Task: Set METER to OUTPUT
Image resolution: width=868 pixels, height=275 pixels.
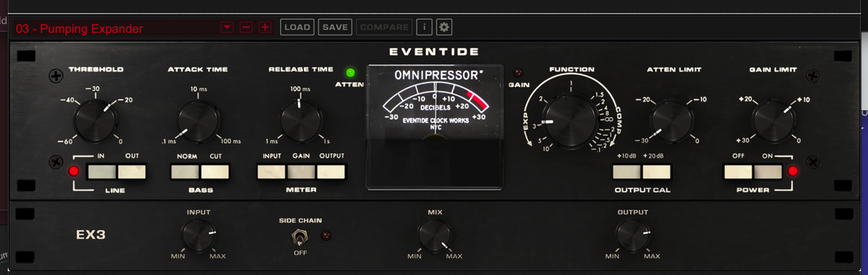Action: click(x=331, y=172)
